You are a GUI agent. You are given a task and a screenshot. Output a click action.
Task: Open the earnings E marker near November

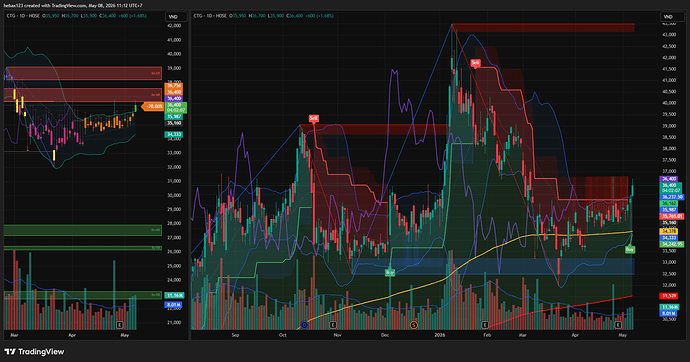coord(333,325)
